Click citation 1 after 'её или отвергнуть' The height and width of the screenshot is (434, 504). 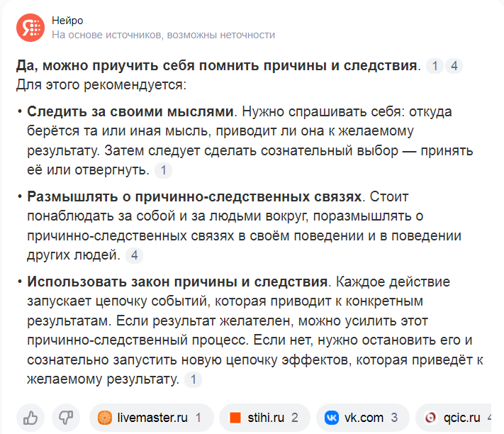click(163, 170)
